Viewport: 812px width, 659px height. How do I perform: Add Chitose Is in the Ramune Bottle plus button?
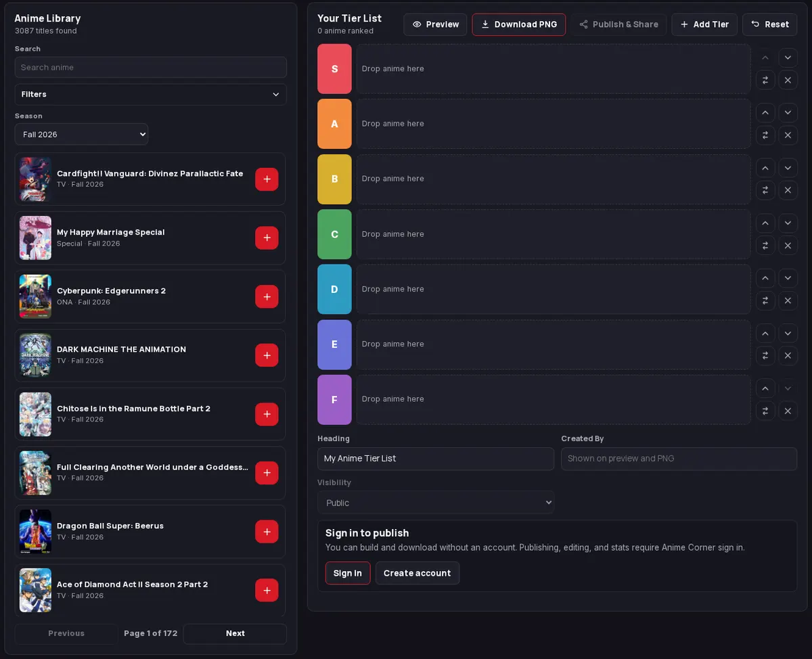267,414
